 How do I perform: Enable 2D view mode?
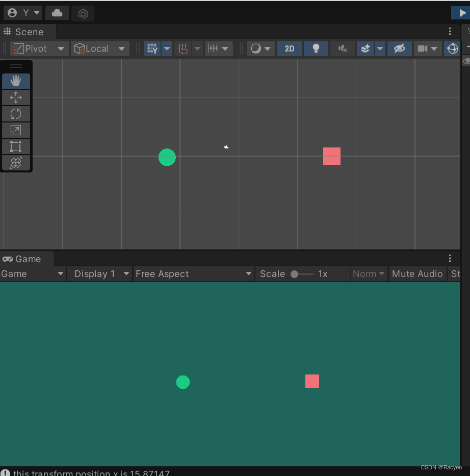tap(289, 48)
